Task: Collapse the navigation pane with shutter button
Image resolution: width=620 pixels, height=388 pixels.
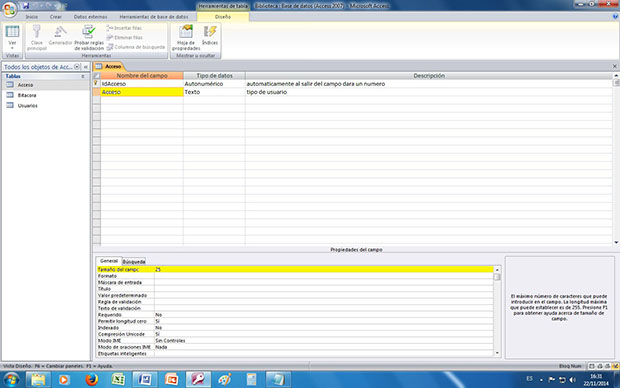Action: point(85,67)
